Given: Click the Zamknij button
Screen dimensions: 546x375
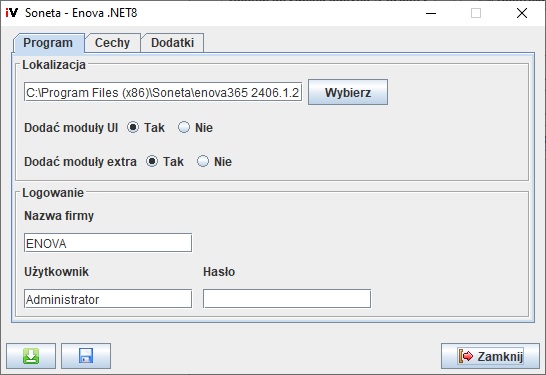Looking at the screenshot, I should [490, 356].
